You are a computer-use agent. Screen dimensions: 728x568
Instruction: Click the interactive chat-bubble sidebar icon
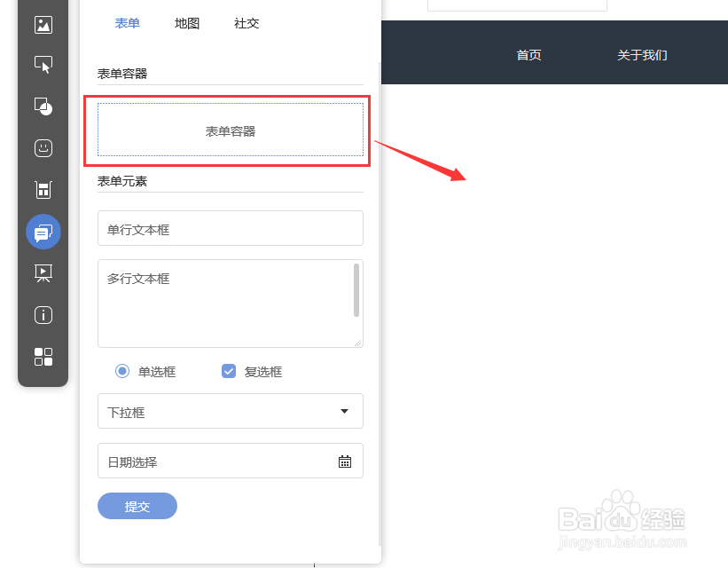coord(43,232)
